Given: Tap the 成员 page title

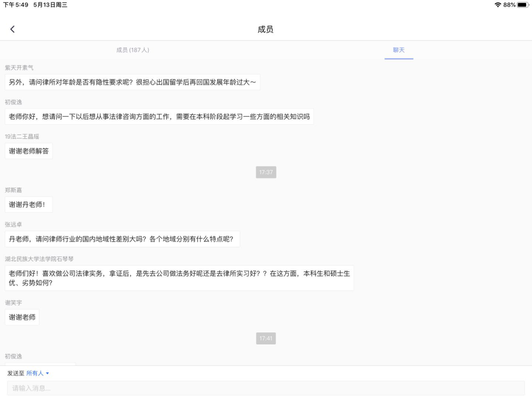Looking at the screenshot, I should tap(266, 30).
